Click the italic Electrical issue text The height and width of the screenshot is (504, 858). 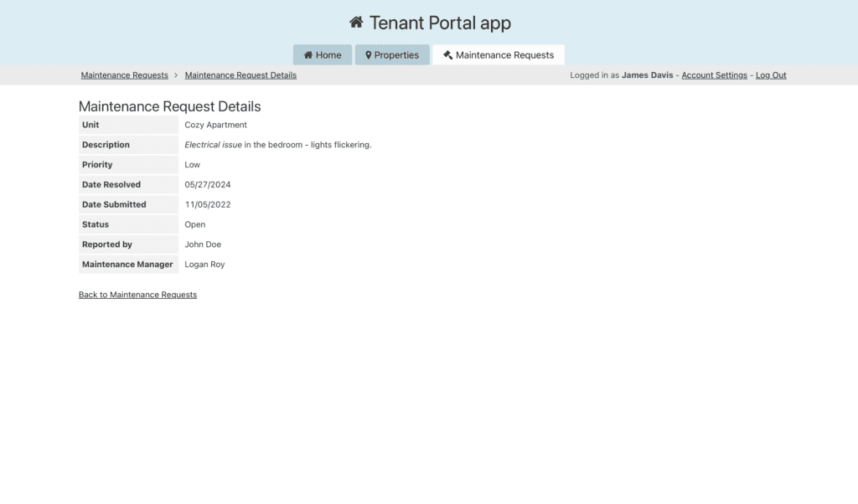(213, 145)
